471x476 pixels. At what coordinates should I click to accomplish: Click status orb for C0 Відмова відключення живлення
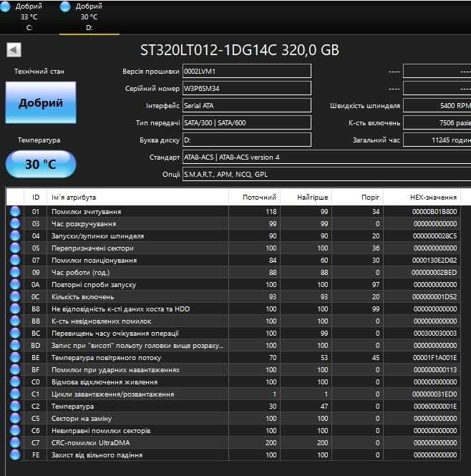click(15, 382)
